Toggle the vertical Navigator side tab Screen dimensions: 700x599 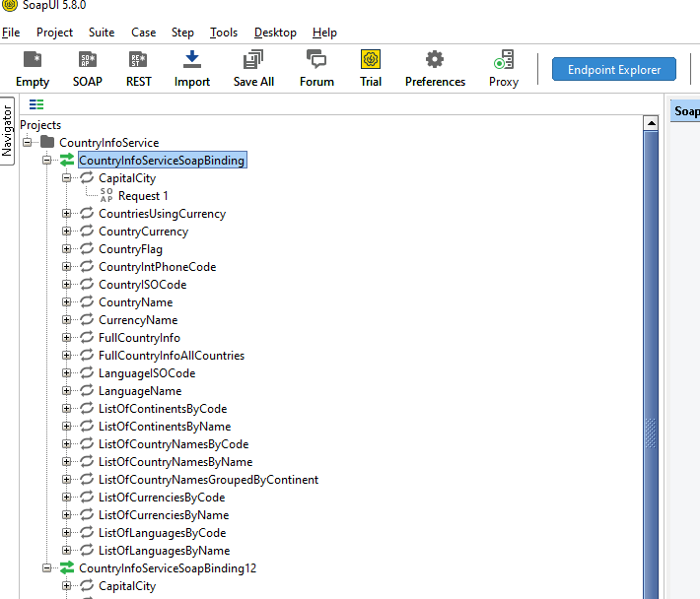coord(7,131)
